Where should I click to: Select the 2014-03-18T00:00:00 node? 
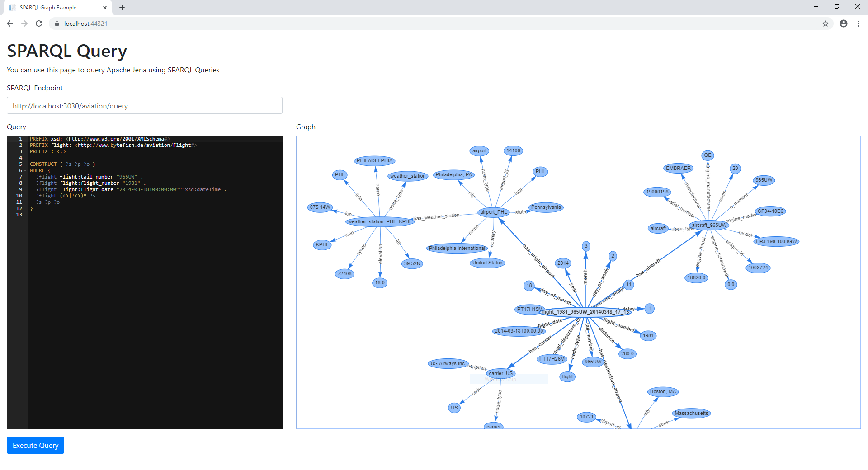point(519,331)
